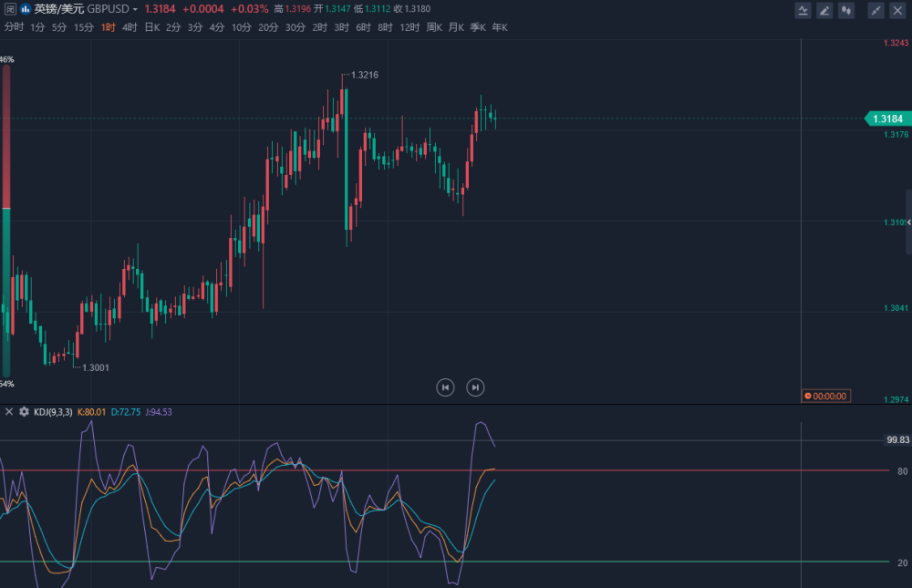
Task: Click the 00:00:00 countdown timer label
Action: pyautogui.click(x=826, y=396)
